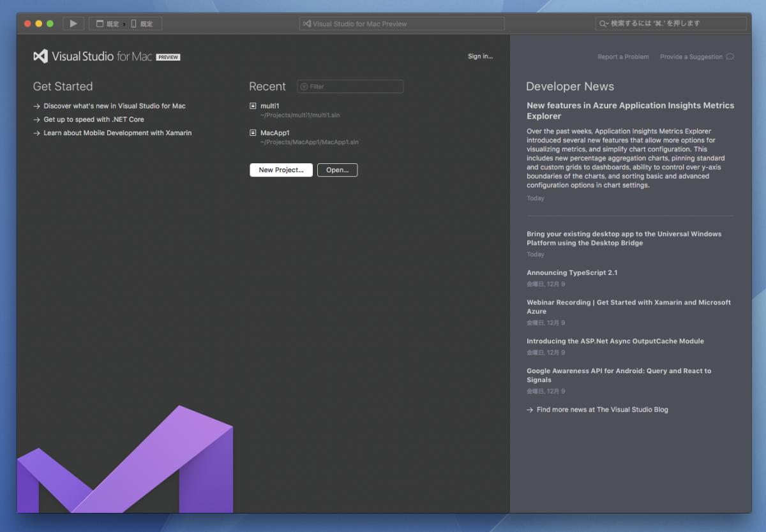Click the ~/Projects/MacApp1/MacApp1.sln path text

tap(310, 142)
